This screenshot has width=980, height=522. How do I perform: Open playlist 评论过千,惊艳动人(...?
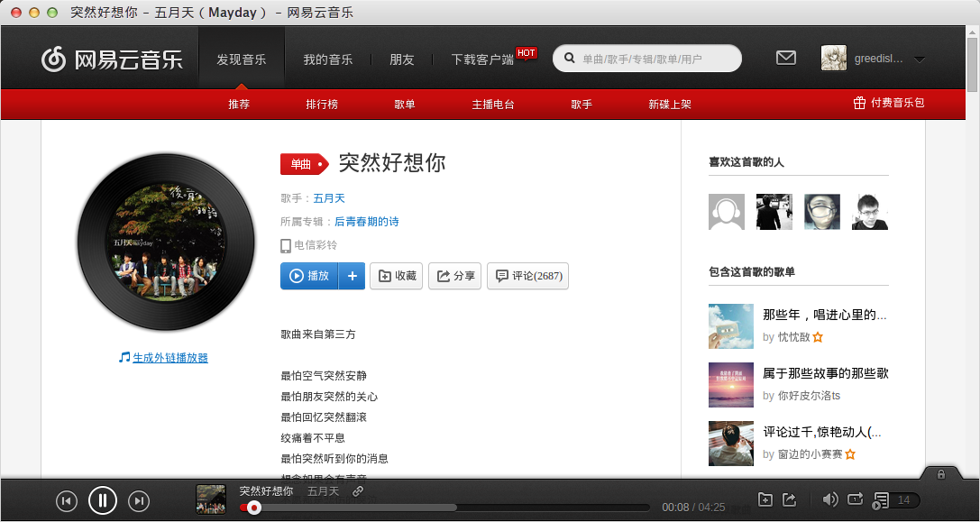click(x=822, y=432)
